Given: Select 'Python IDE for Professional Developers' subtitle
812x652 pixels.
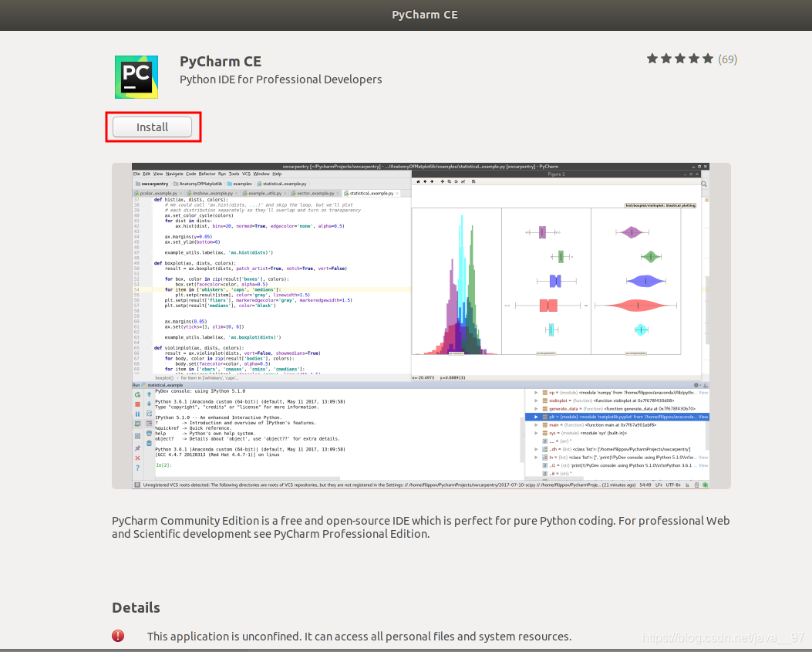Looking at the screenshot, I should (x=281, y=79).
